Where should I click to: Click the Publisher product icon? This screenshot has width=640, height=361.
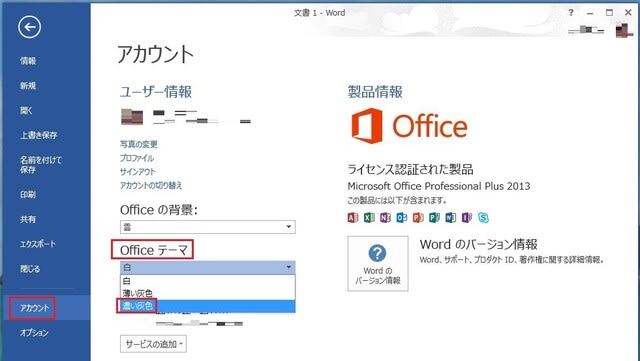point(434,218)
